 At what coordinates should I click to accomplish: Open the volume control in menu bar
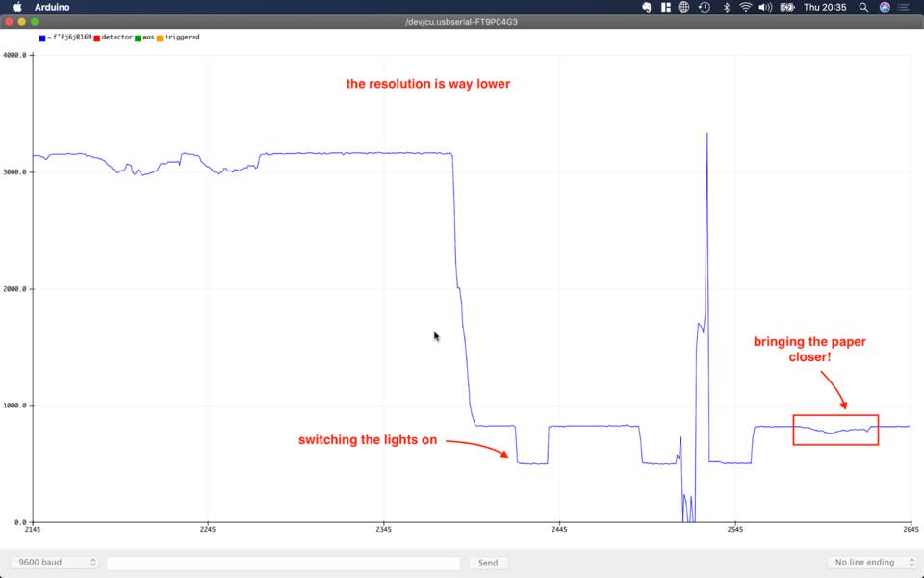(765, 7)
